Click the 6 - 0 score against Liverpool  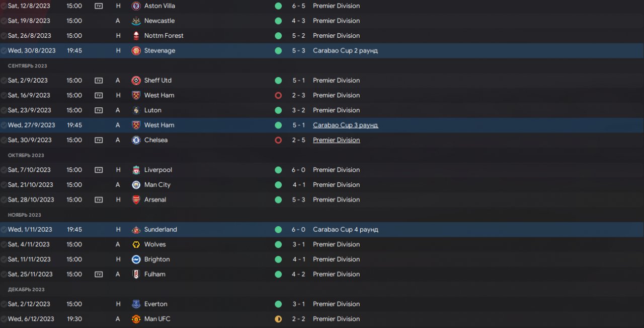298,170
